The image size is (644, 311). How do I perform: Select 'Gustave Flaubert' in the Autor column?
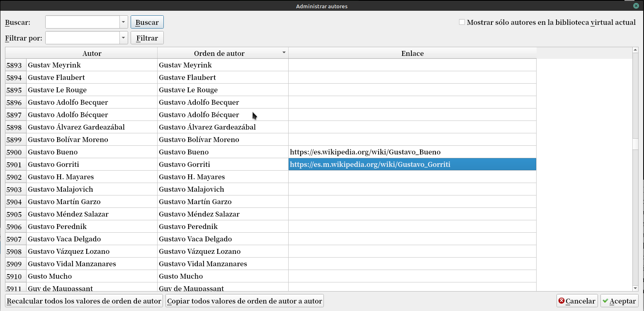pyautogui.click(x=92, y=77)
